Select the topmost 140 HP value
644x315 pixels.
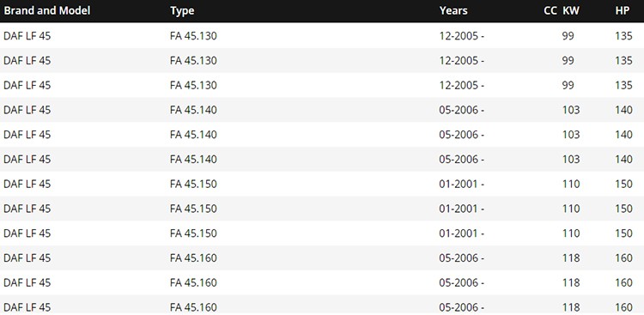click(624, 110)
